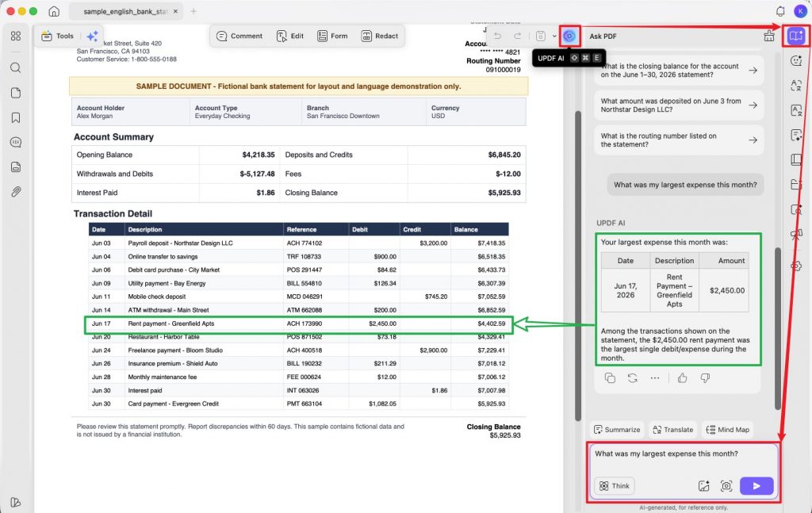Open the bookmarks panel in left sidebar
Viewport: 812px width, 513px height.
pos(16,117)
